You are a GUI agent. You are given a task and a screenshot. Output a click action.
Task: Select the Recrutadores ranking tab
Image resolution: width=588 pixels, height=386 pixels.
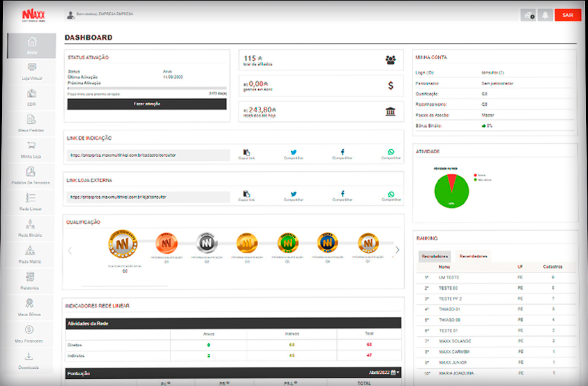(434, 256)
